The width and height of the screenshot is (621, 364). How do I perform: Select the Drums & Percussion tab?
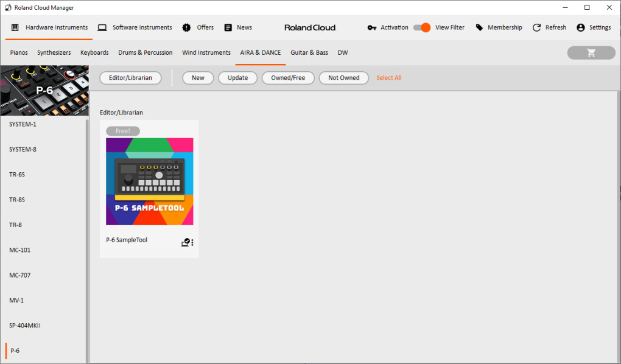146,52
